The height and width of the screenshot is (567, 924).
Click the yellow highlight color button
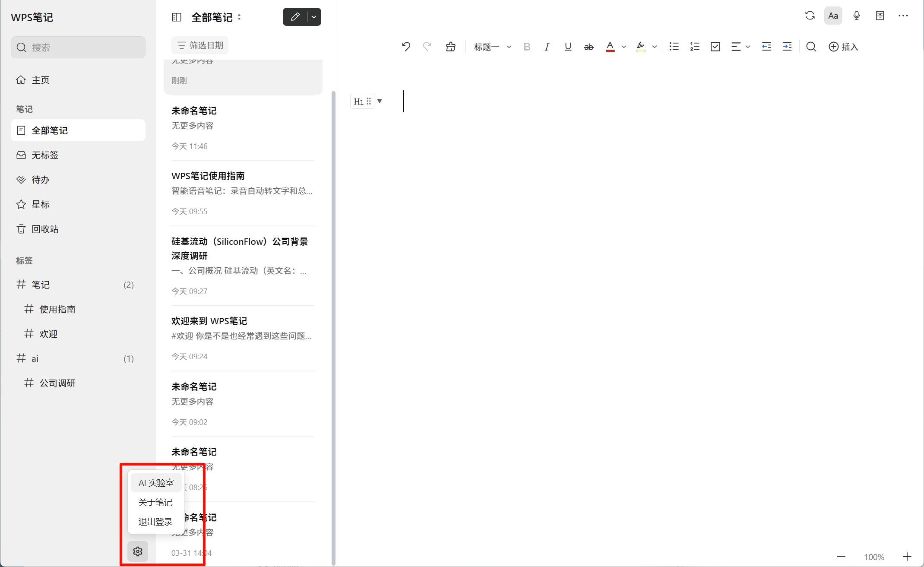[x=641, y=47]
